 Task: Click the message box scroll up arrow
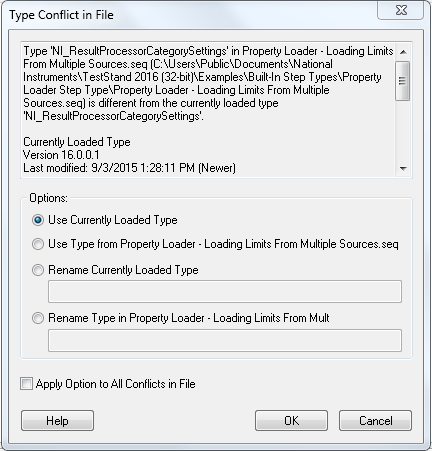(x=403, y=52)
